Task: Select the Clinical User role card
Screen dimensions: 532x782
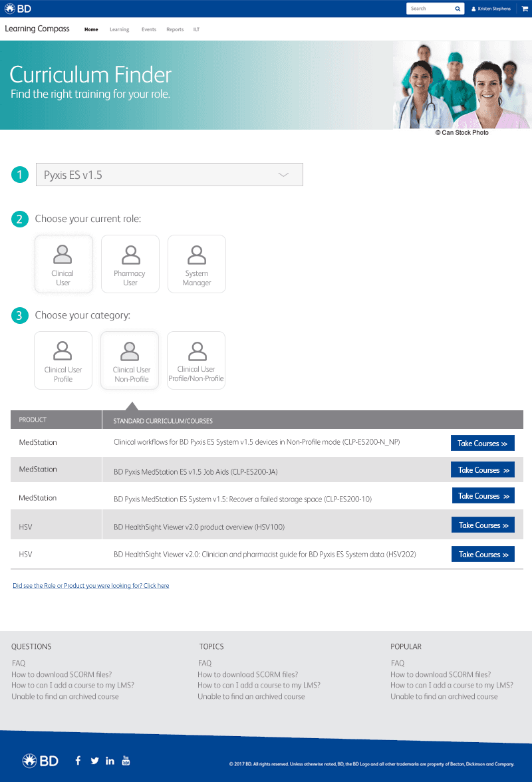Action: point(63,264)
